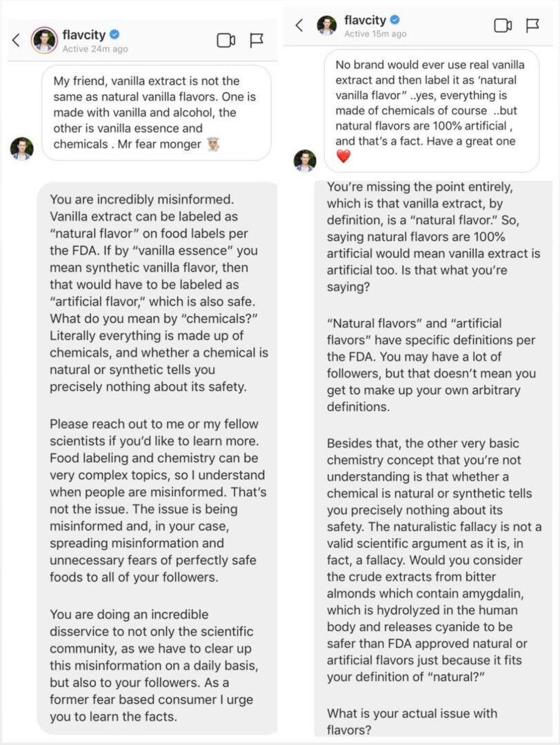Screen dimensions: 560x745
Task: Start video call in chat active 15m ago
Action: pos(503,26)
